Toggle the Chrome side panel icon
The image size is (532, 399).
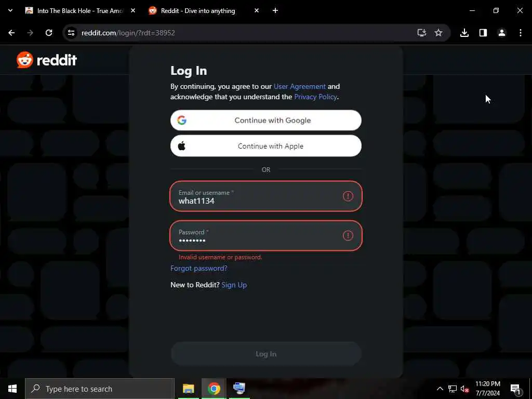pyautogui.click(x=483, y=33)
